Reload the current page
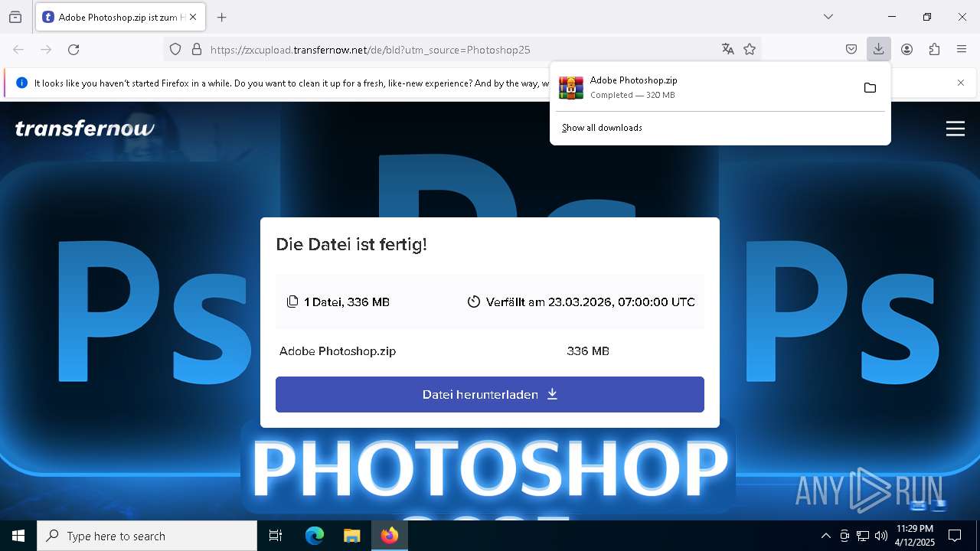The image size is (980, 551). pos(73,50)
